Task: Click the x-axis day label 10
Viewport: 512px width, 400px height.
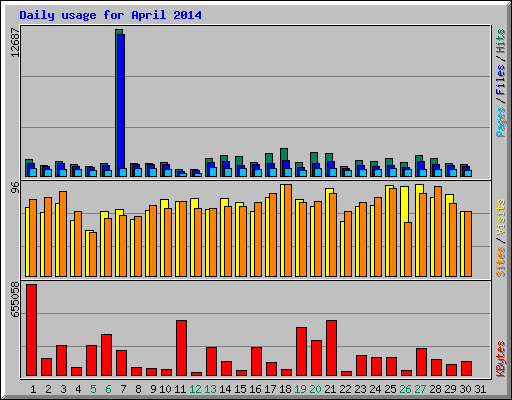Action: tap(165, 389)
